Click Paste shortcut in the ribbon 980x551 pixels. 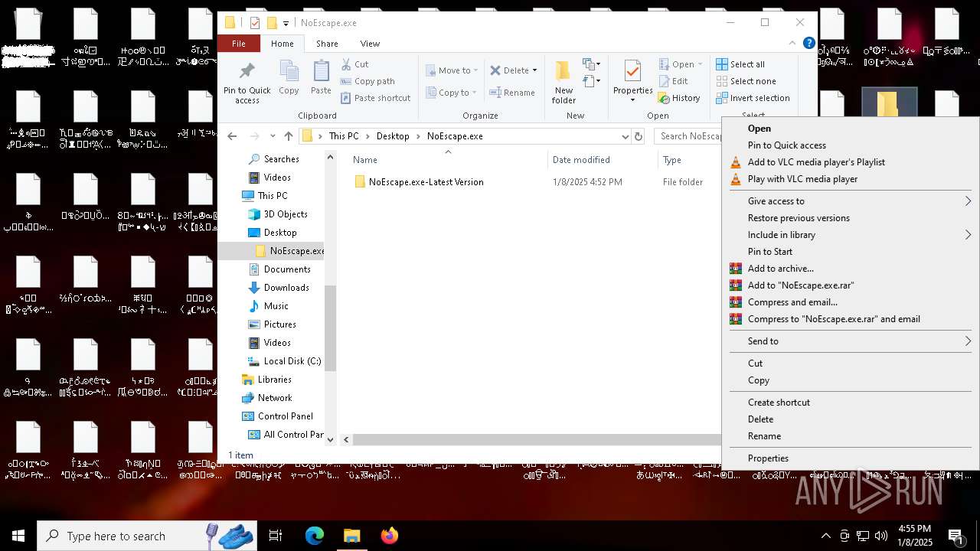tap(375, 98)
